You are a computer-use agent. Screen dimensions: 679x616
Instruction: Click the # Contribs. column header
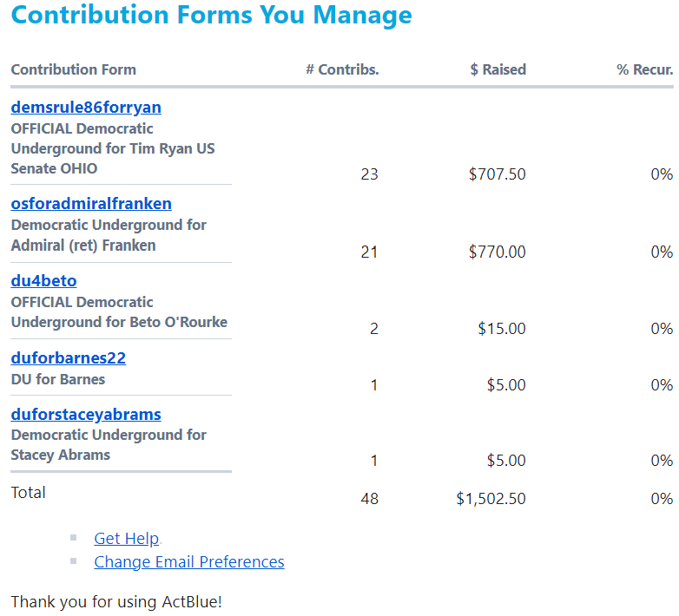click(342, 69)
